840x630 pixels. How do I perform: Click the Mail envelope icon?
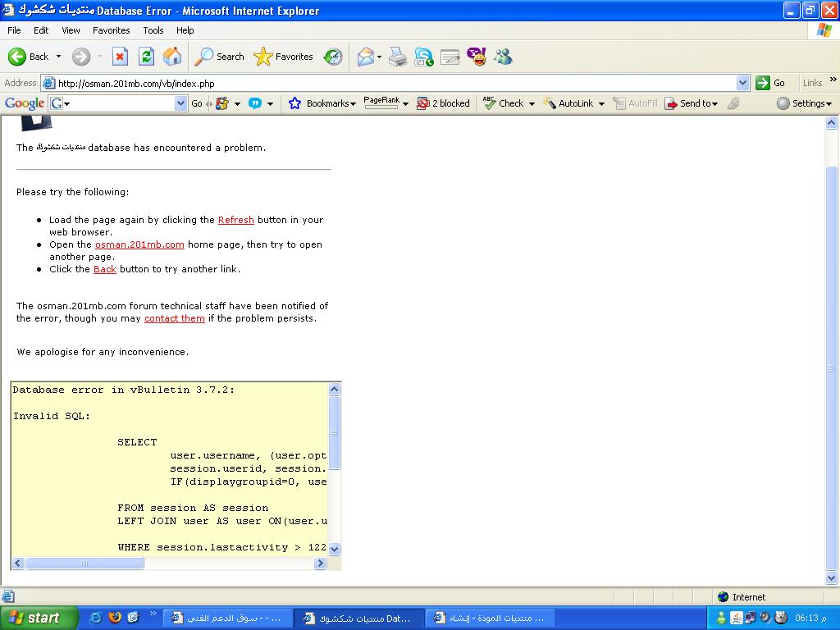[365, 57]
